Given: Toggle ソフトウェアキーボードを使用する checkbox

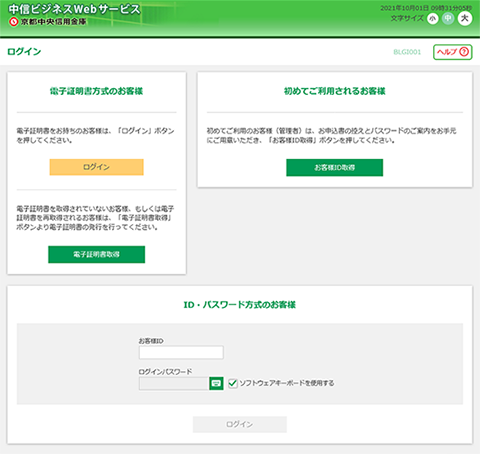Looking at the screenshot, I should [233, 383].
